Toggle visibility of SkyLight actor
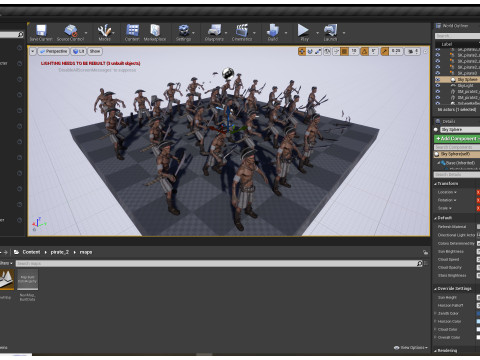The image size is (480, 360). pyautogui.click(x=438, y=86)
